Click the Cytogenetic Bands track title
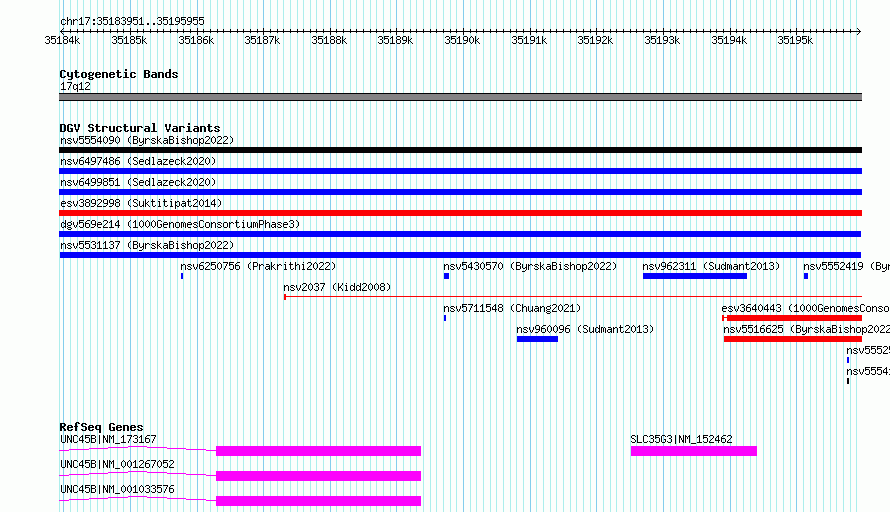 tap(119, 74)
